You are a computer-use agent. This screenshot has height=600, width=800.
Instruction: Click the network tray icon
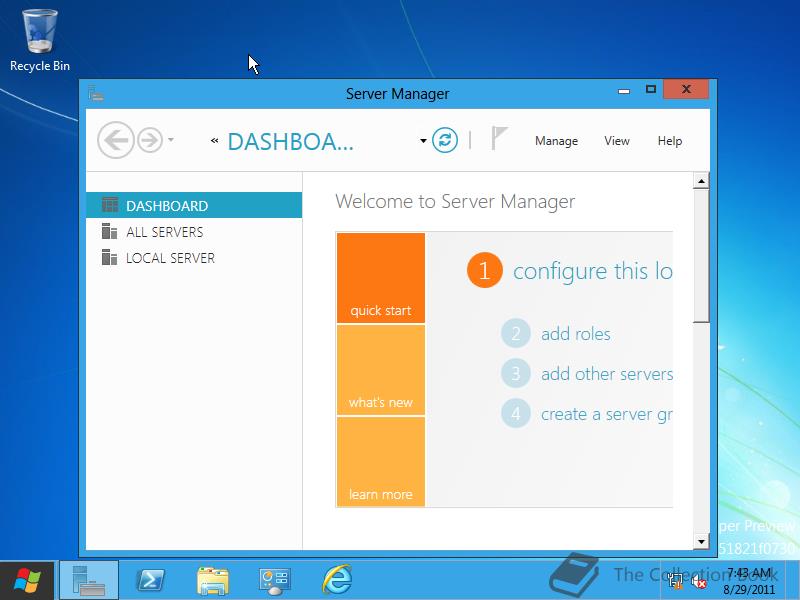coord(676,581)
